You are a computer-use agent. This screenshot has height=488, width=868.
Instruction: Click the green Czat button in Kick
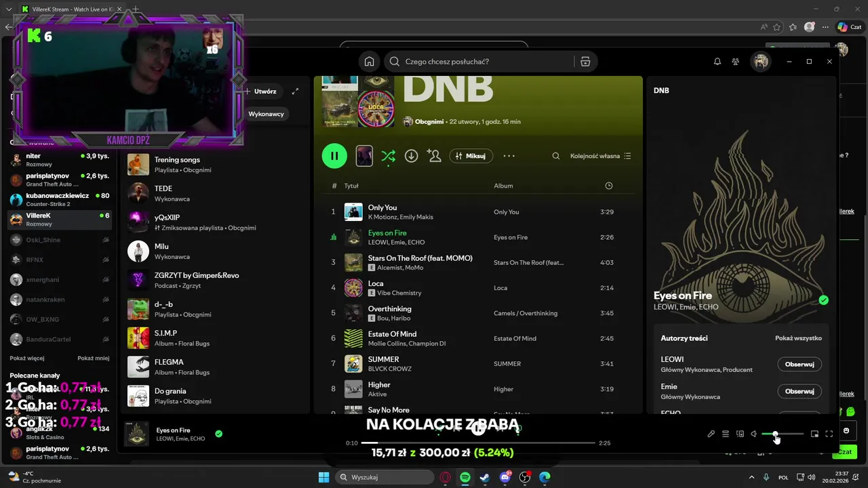pyautogui.click(x=845, y=451)
